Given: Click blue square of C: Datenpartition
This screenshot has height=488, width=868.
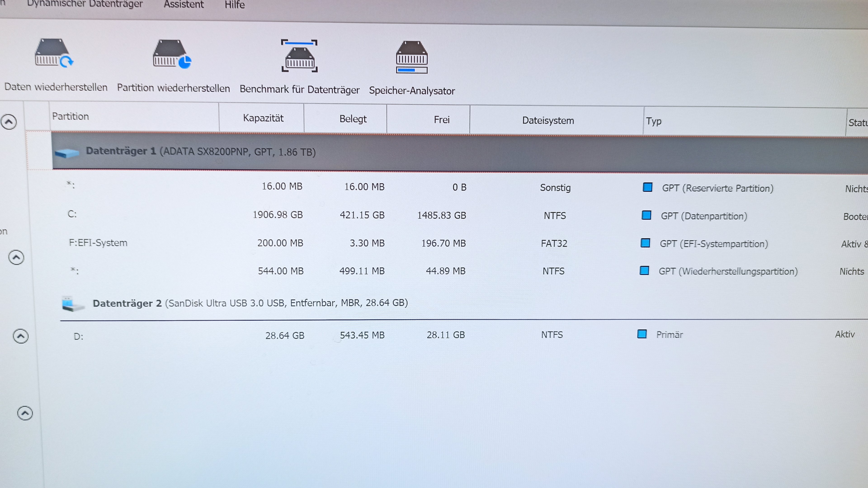Looking at the screenshot, I should pos(646,215).
